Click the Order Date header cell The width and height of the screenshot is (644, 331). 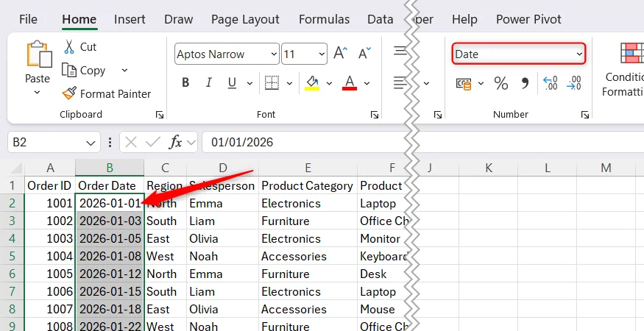pos(110,185)
